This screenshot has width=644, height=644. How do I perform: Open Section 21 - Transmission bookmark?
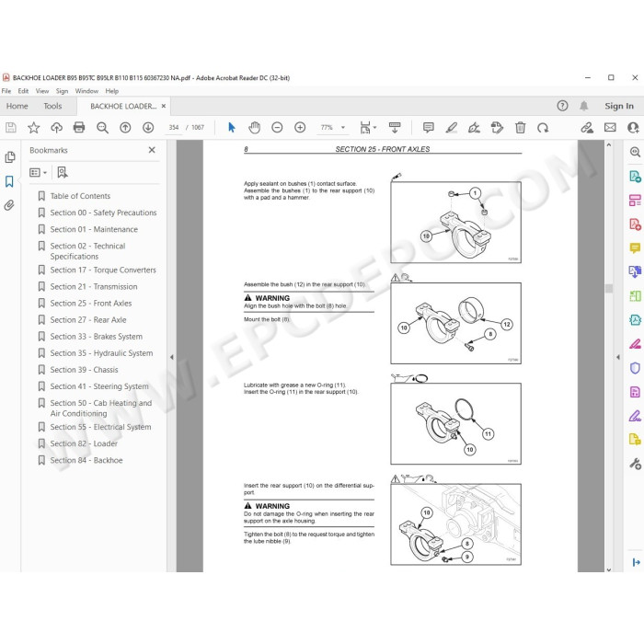point(94,287)
